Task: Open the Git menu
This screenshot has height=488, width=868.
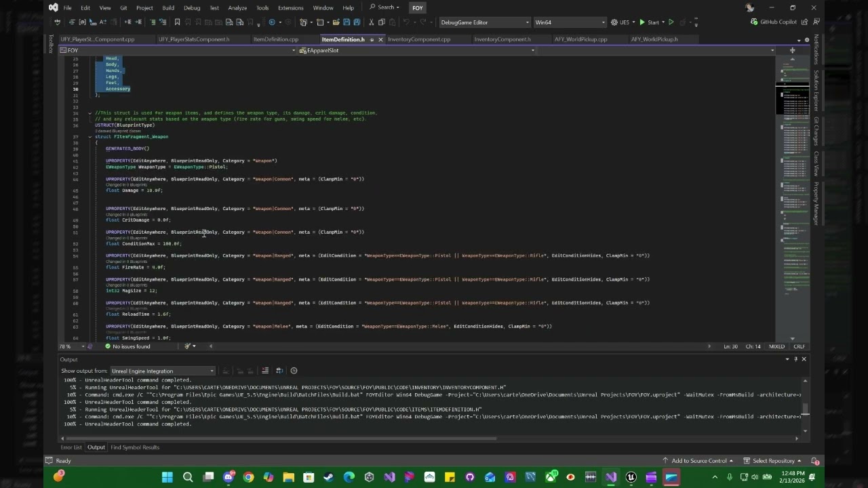Action: click(x=123, y=8)
